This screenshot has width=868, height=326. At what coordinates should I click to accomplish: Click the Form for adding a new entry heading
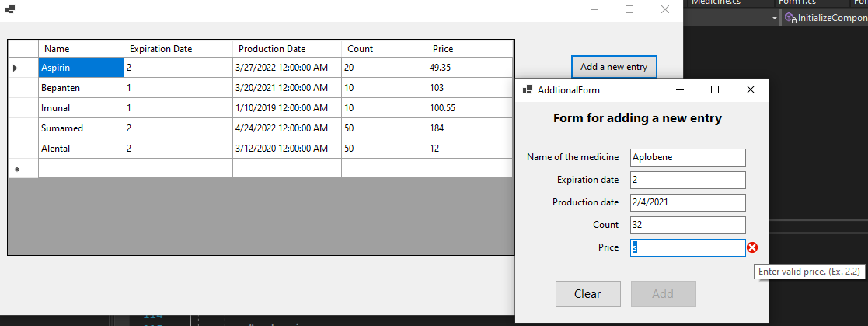pyautogui.click(x=637, y=118)
